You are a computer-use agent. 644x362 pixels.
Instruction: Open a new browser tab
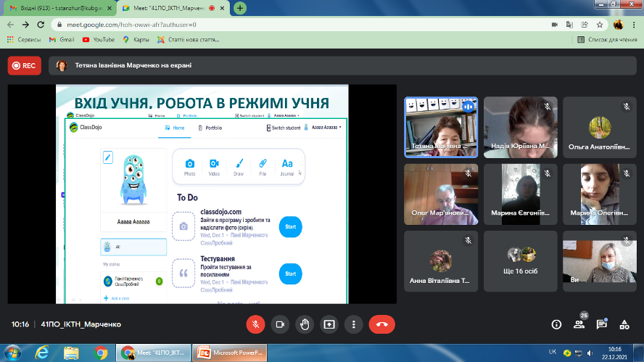[240, 8]
